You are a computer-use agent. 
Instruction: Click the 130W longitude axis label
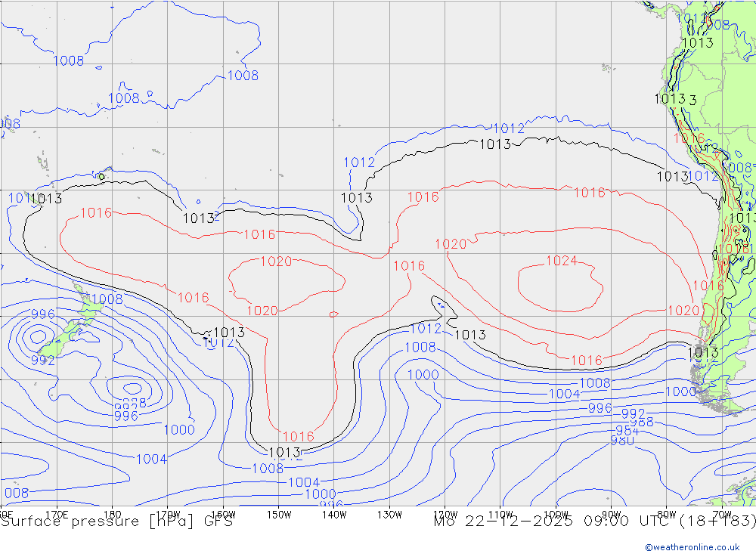pyautogui.click(x=389, y=515)
